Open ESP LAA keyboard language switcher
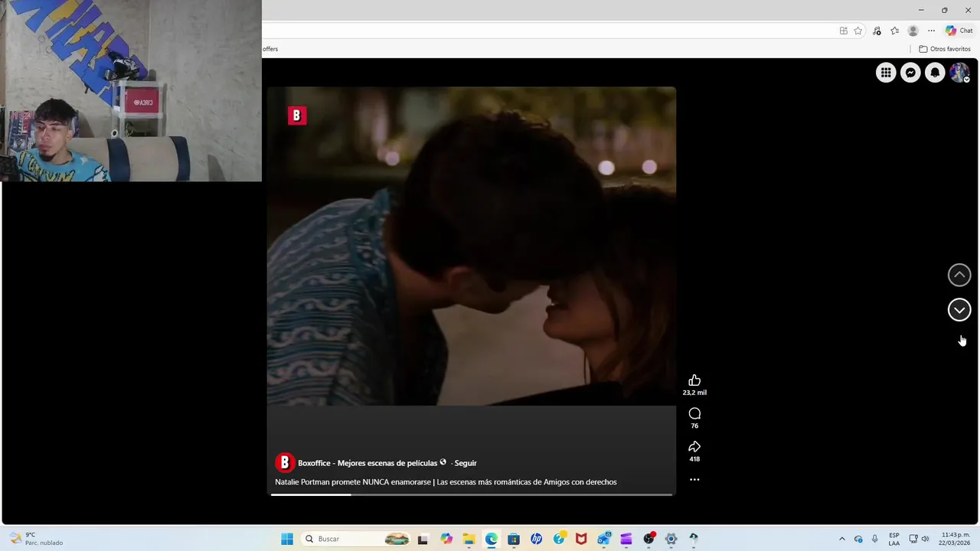This screenshot has height=551, width=980. point(894,539)
